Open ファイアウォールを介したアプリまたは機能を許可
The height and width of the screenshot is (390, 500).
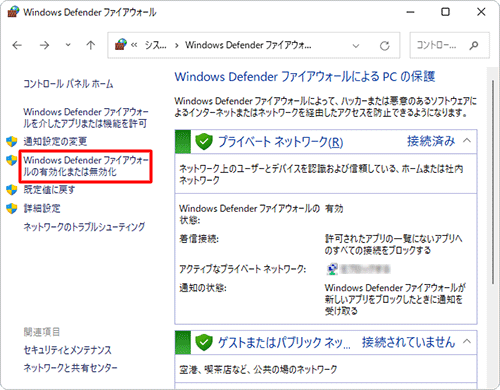[86, 118]
